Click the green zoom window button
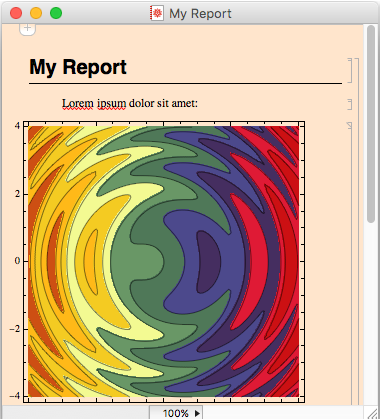380x419 pixels. point(56,13)
